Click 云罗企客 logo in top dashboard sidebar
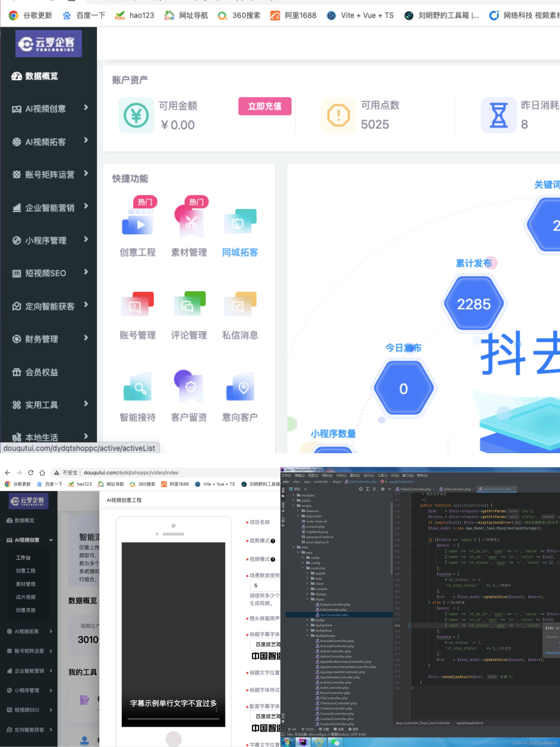 coord(49,44)
